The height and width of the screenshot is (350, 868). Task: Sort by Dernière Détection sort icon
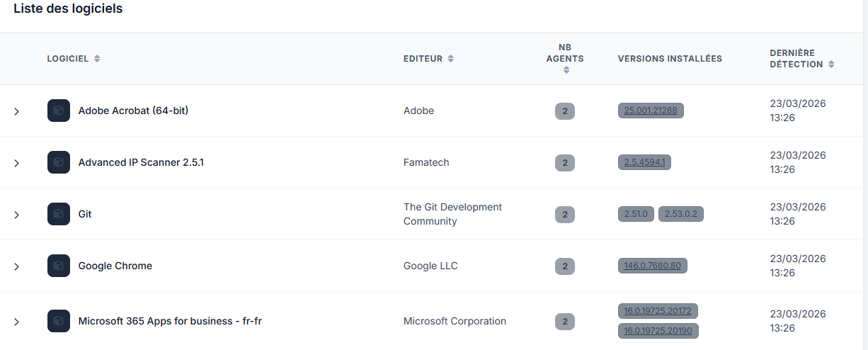(x=831, y=64)
